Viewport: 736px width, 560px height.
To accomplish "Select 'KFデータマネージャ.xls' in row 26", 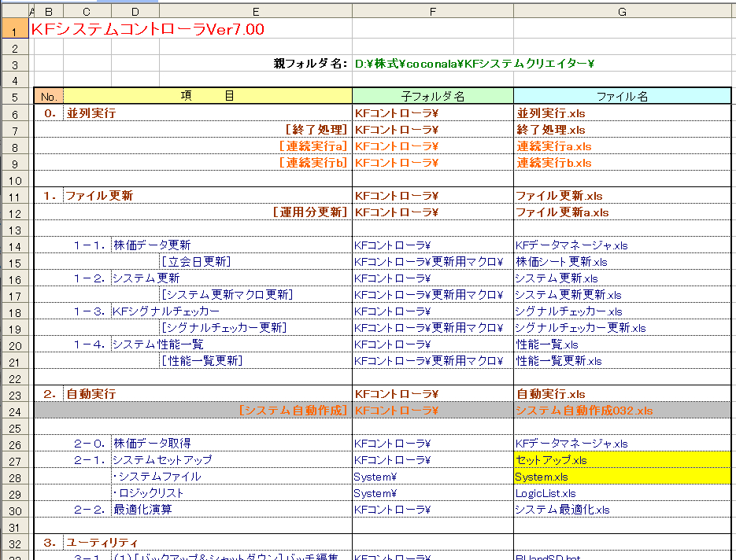I will (x=571, y=444).
